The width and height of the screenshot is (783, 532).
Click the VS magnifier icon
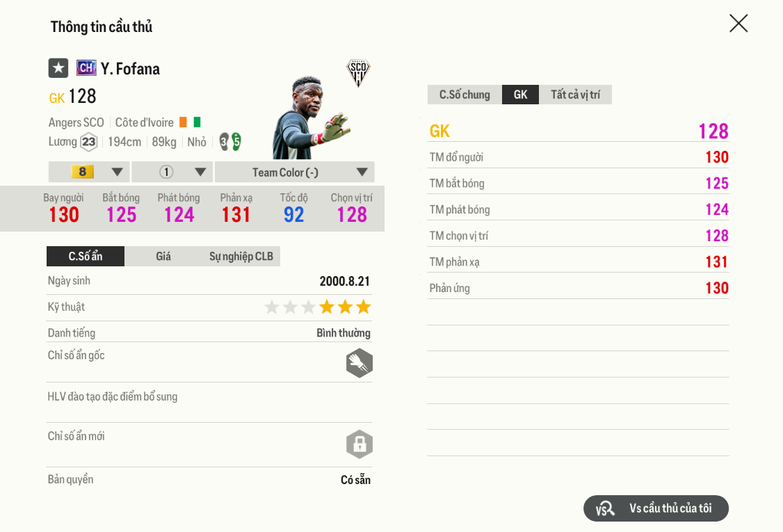(x=605, y=509)
